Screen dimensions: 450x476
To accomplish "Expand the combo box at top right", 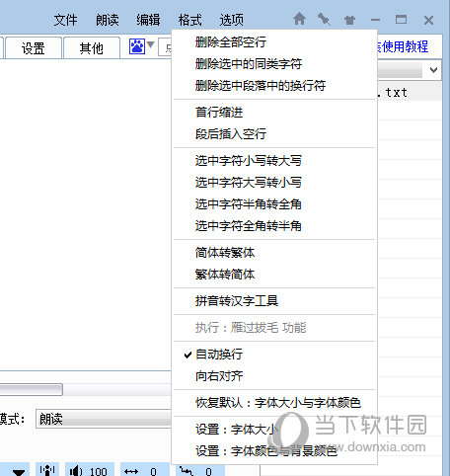I will pyautogui.click(x=433, y=70).
